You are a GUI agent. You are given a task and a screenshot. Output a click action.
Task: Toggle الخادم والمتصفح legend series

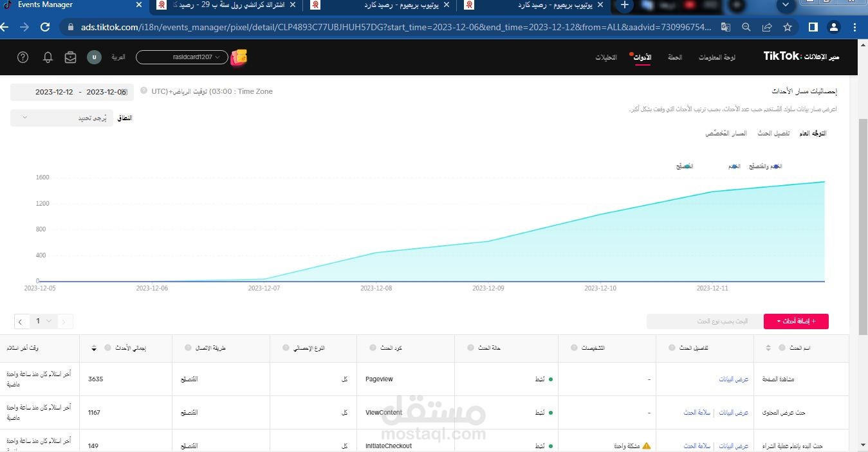[x=765, y=167]
